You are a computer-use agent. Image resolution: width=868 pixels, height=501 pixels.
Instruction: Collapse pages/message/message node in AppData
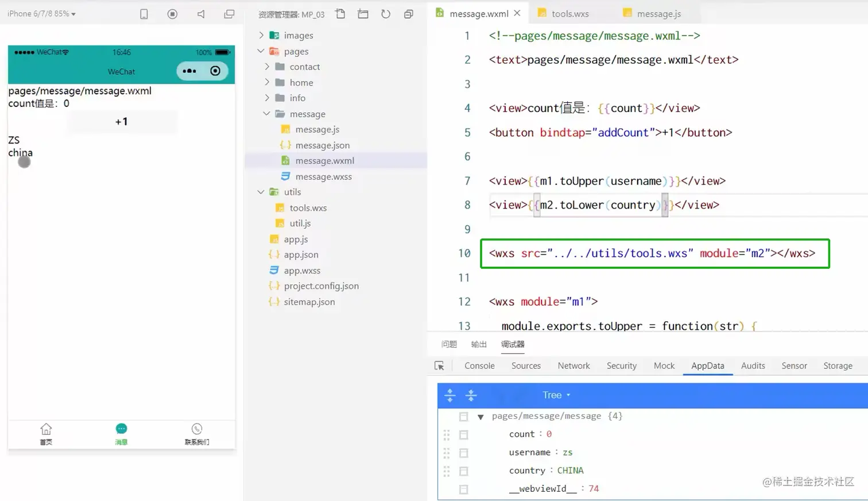(x=480, y=417)
